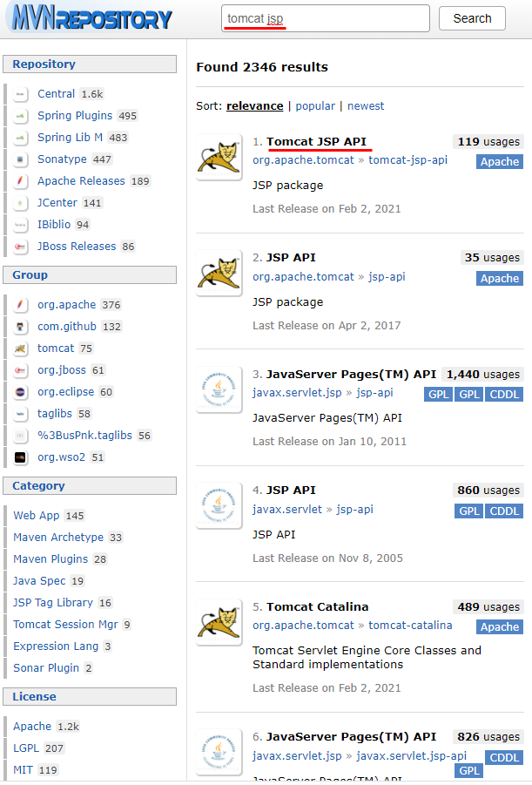Open the tomcat-jsp-api artifact link

pyautogui.click(x=407, y=160)
